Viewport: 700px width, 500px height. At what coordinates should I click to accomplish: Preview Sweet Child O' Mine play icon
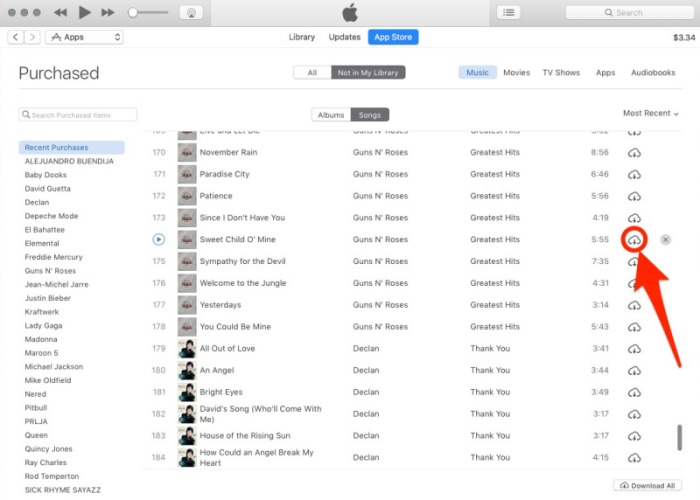158,240
